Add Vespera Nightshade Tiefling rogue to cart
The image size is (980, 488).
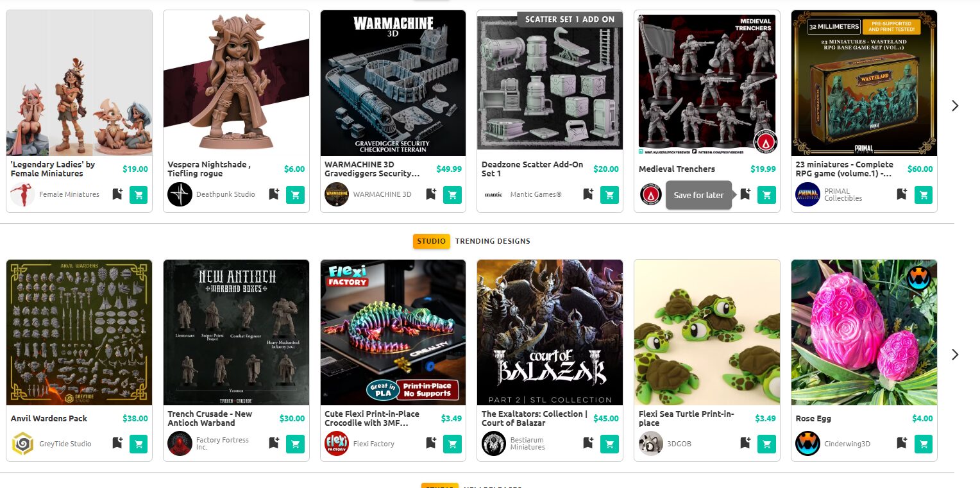point(295,194)
